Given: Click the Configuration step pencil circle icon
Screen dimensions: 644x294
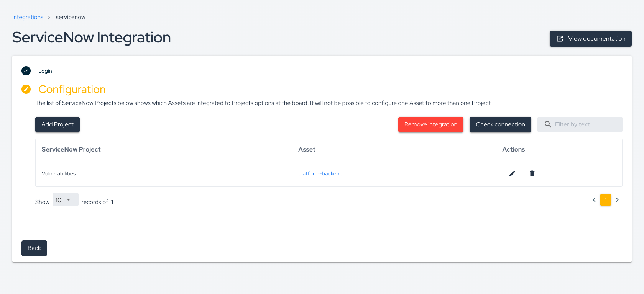Looking at the screenshot, I should pos(26,89).
